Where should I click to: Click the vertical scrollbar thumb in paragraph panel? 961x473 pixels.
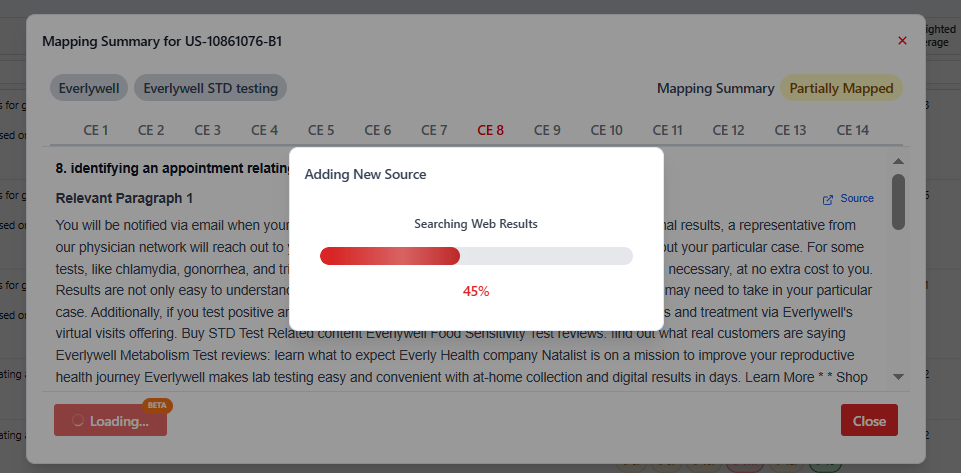point(898,200)
